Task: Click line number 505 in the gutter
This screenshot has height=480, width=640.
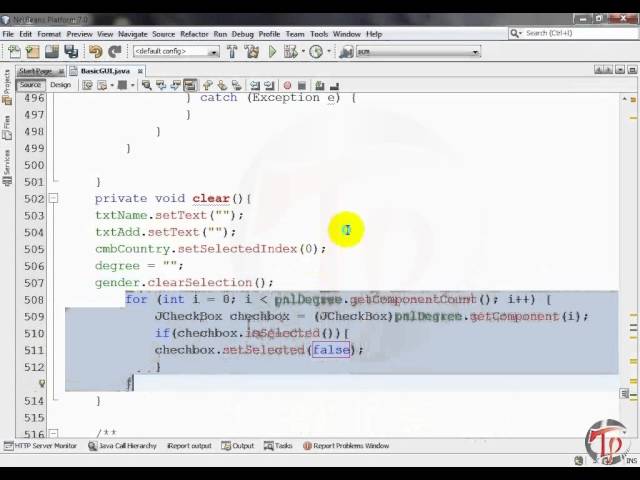Action: (x=34, y=249)
